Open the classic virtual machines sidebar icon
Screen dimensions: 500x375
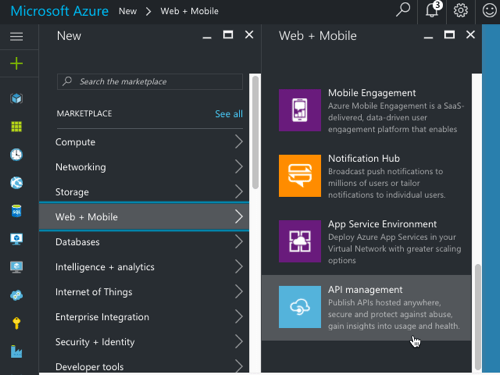pos(16,267)
